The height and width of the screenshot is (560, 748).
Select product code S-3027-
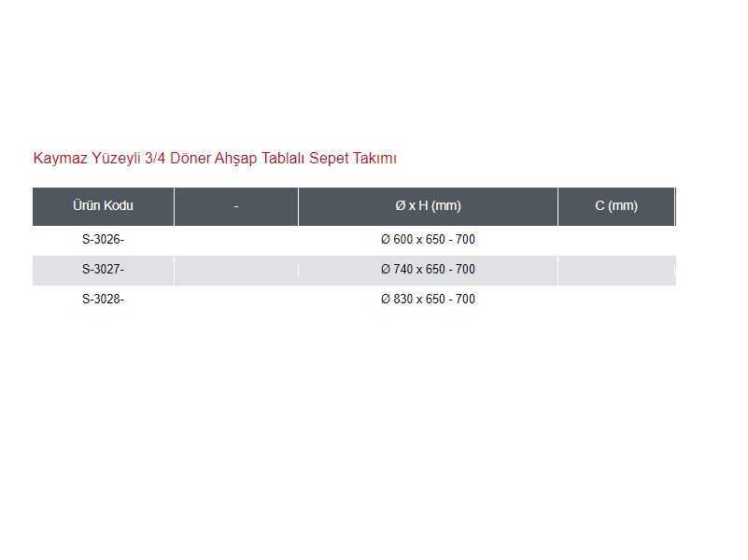tap(103, 270)
